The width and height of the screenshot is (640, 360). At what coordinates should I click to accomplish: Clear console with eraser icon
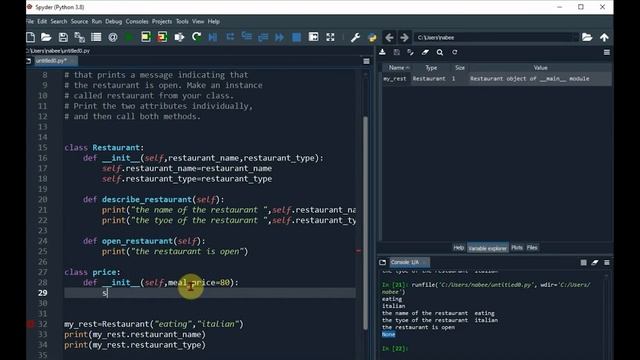pyautogui.click(x=595, y=262)
